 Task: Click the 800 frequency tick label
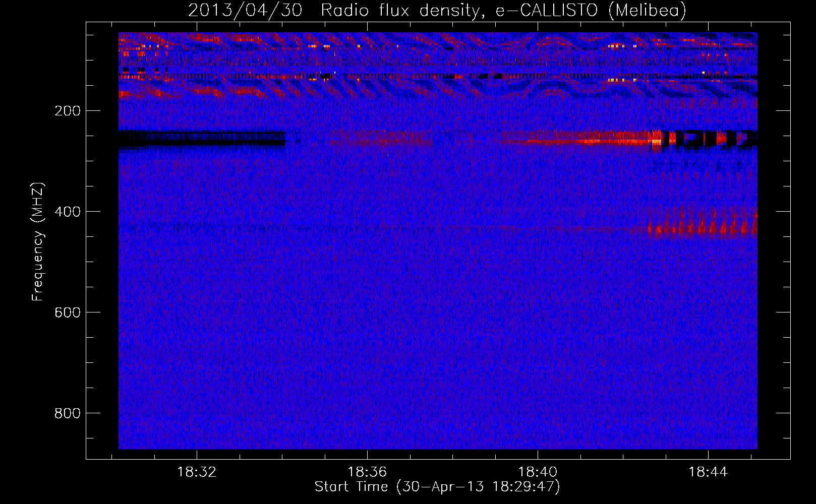tap(68, 413)
